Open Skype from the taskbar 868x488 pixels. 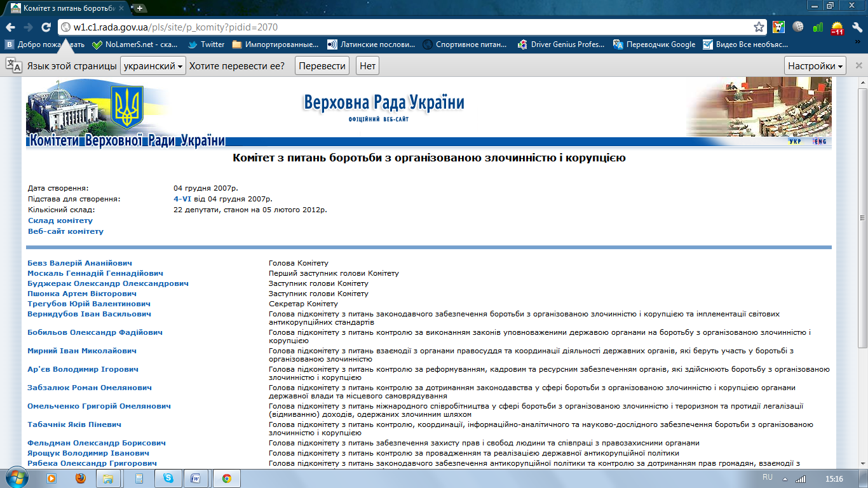point(168,478)
